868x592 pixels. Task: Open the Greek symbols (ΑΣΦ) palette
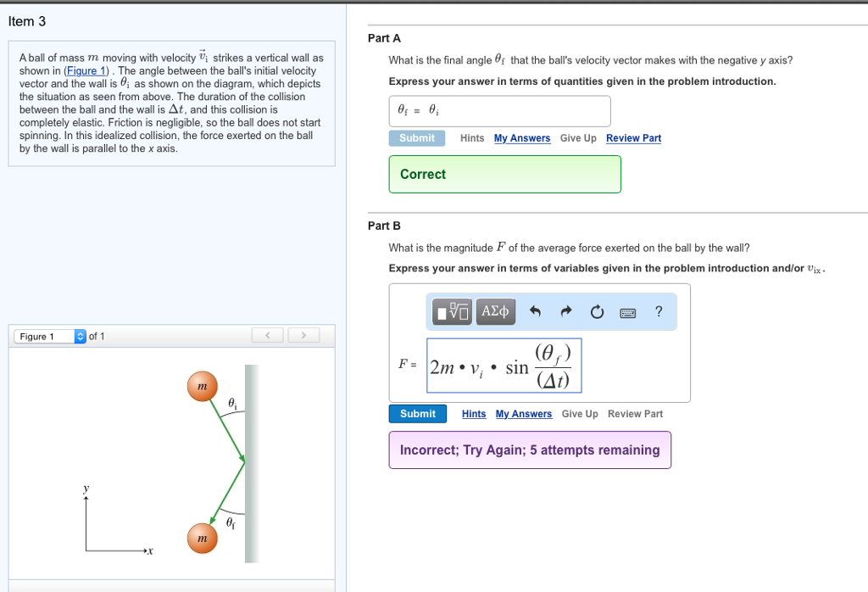(495, 311)
